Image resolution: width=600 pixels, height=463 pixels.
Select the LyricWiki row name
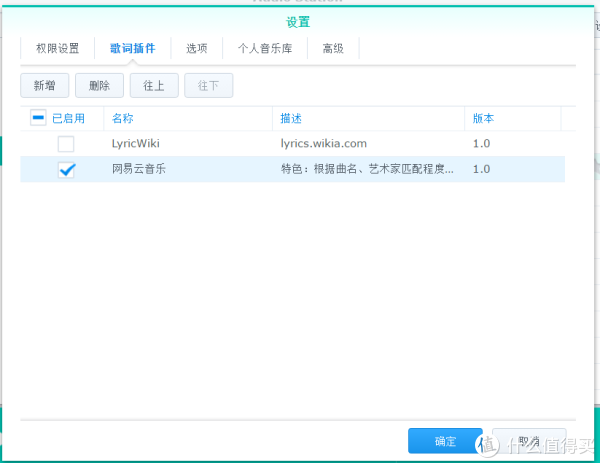coord(136,144)
